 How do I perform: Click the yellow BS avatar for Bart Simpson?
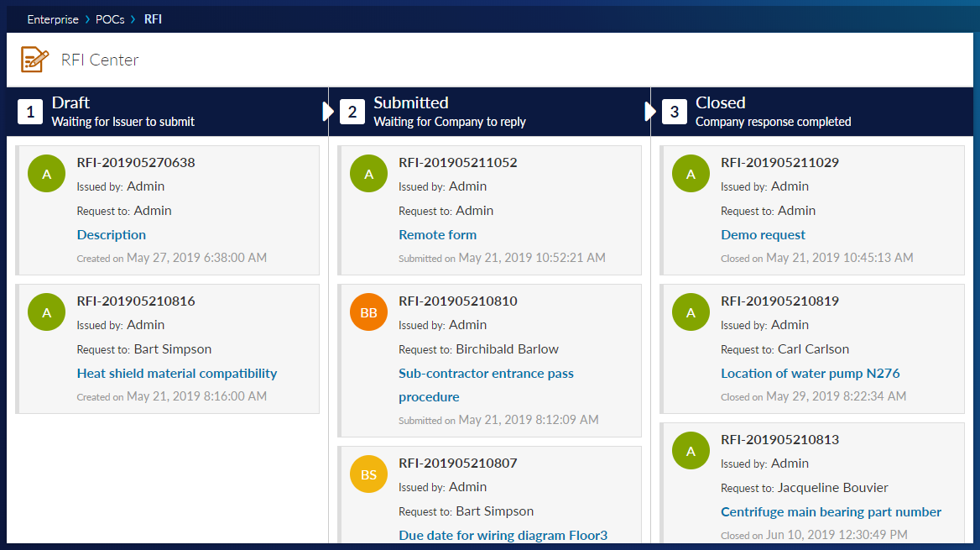368,474
